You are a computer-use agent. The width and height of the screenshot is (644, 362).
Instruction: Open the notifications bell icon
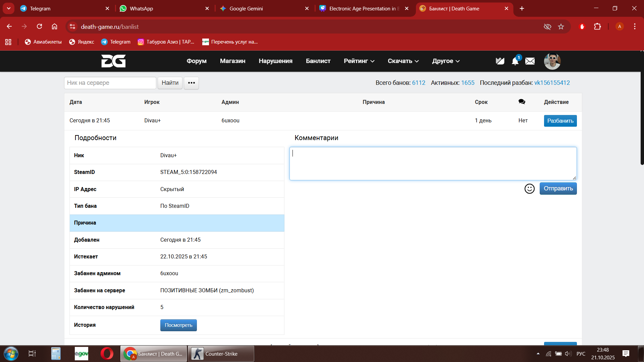515,61
